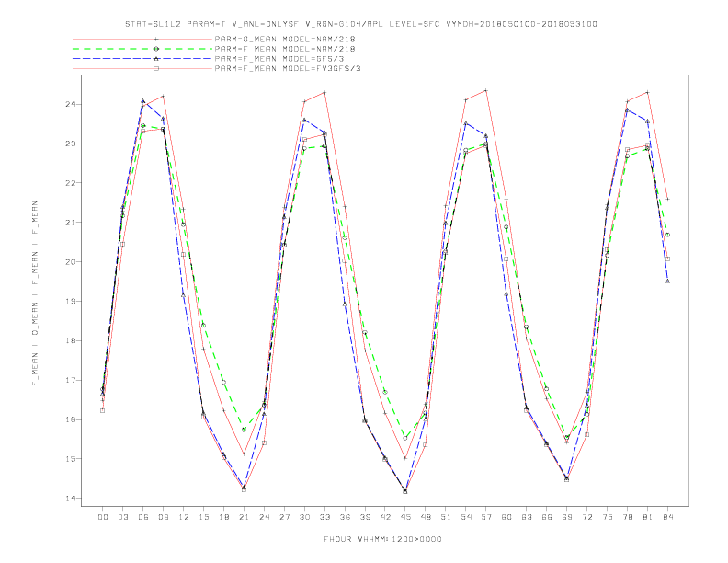Screen dimensions: 728x563
Task: Click x-axis tick label 00
Action: [x=103, y=517]
